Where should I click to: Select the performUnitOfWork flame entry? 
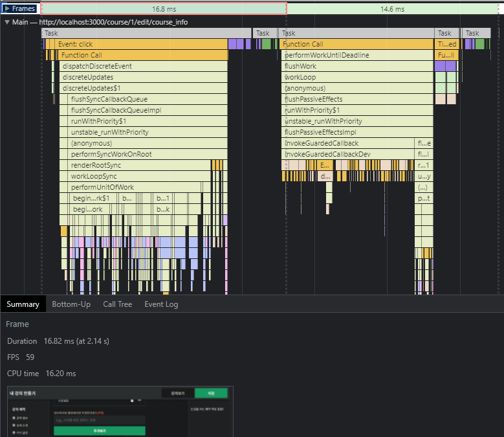tap(135, 187)
